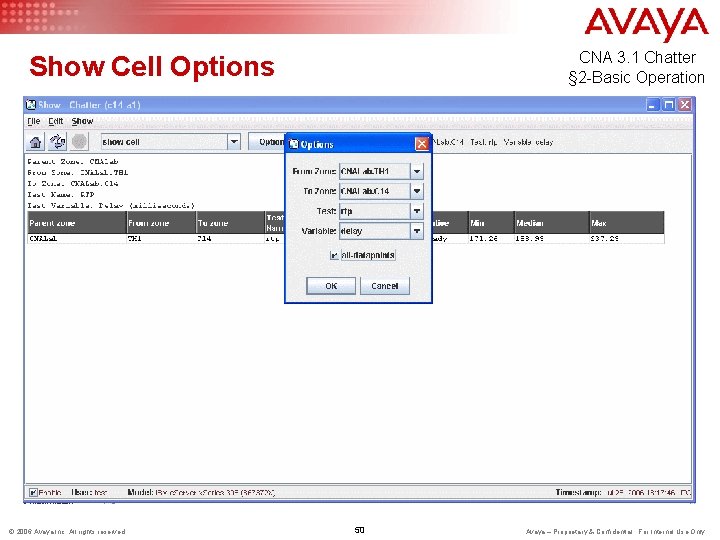Screen dimensions: 720x540
Task: Click the CNALab parent zone cell
Action: 77,239
